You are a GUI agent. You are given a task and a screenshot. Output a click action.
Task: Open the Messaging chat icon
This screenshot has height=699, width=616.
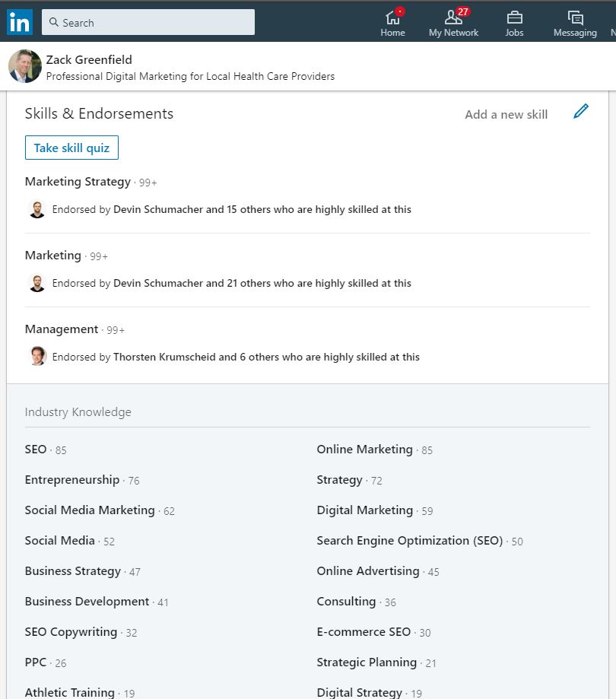coord(575,17)
